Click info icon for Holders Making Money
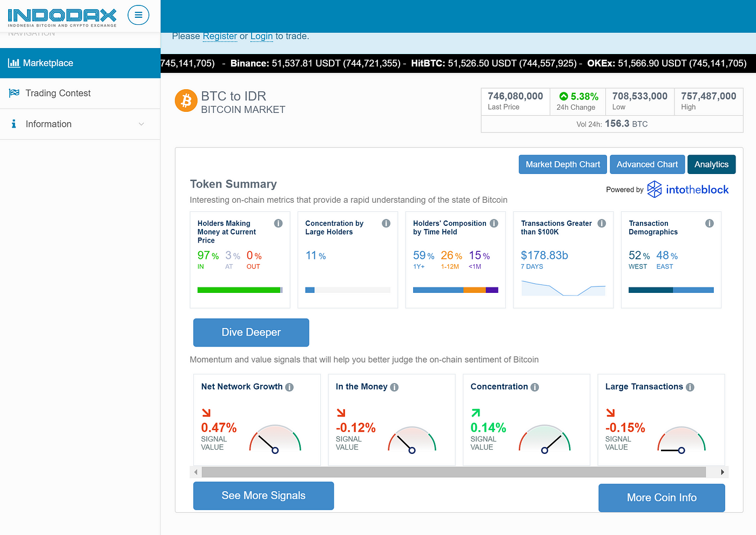 click(x=279, y=223)
